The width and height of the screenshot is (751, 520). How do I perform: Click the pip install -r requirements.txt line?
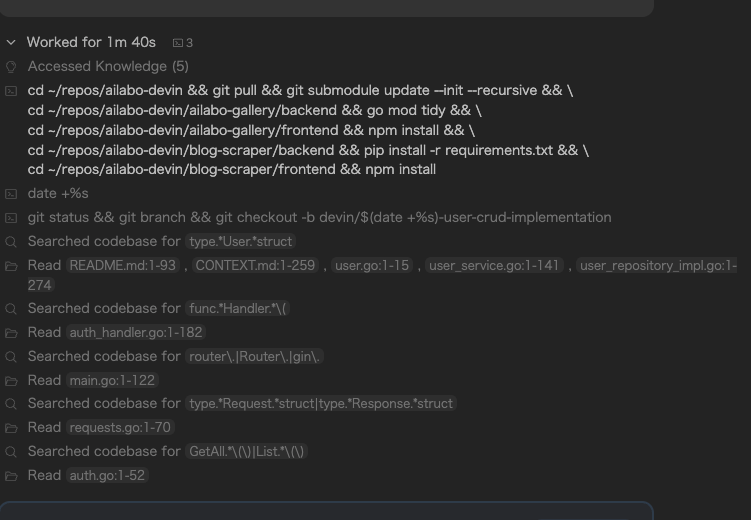click(308, 150)
